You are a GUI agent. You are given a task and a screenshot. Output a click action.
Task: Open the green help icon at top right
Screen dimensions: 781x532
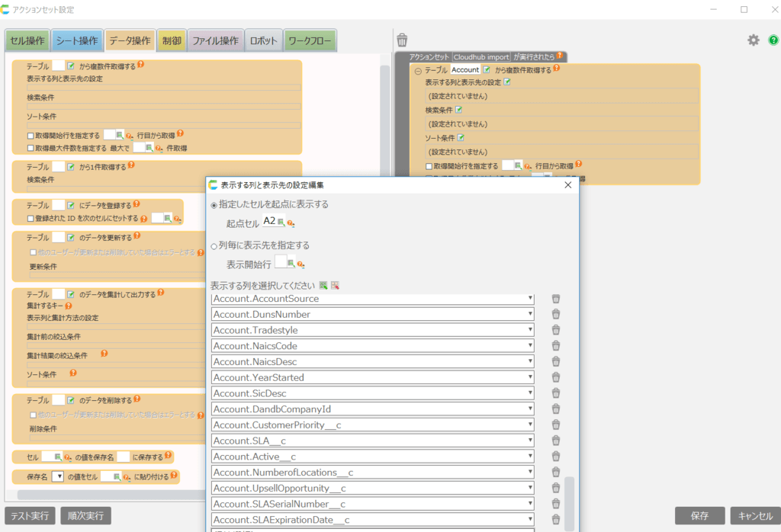click(x=773, y=40)
